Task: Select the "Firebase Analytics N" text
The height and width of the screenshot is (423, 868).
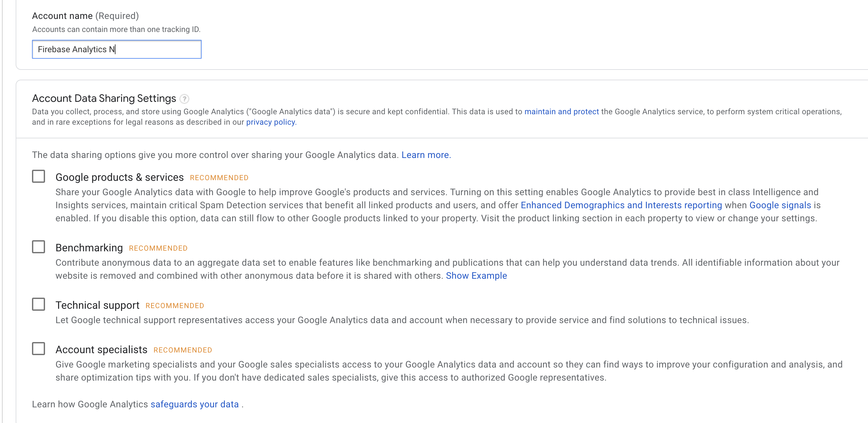Action: point(76,49)
